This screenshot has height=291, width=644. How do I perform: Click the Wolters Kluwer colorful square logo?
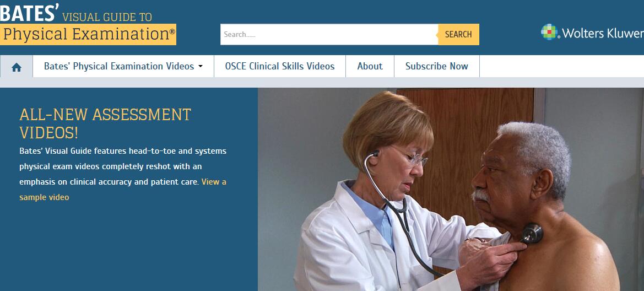550,32
